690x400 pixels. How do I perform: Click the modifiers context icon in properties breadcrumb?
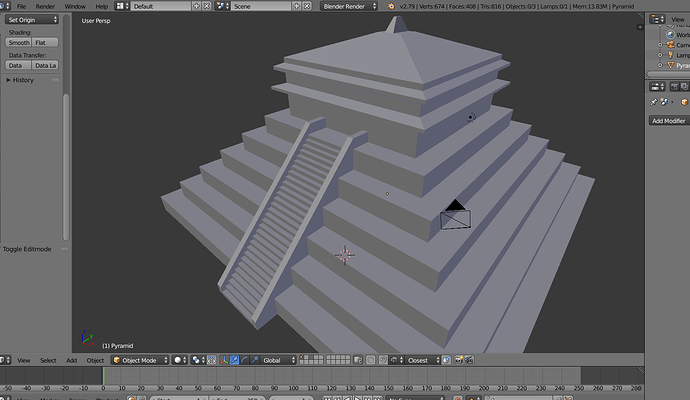pyautogui.click(x=664, y=102)
